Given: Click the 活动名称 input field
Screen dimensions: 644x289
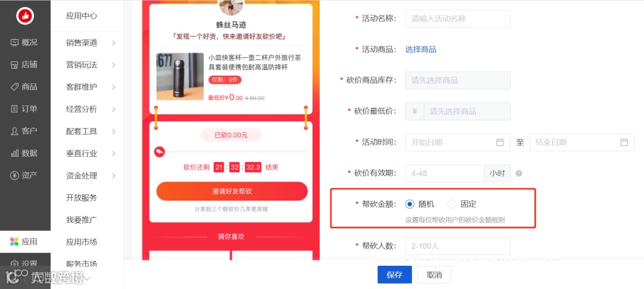Looking at the screenshot, I should pyautogui.click(x=457, y=19).
